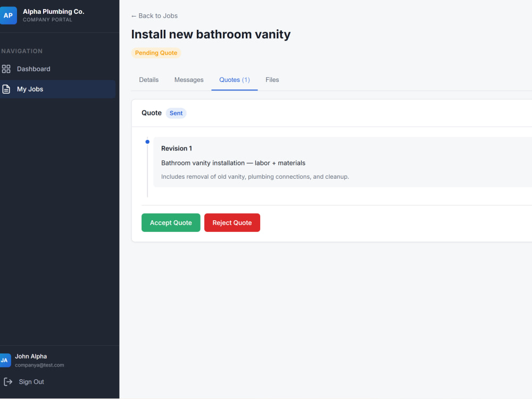This screenshot has width=532, height=399.
Task: Click the red Reject Quote button
Action: coord(232,222)
